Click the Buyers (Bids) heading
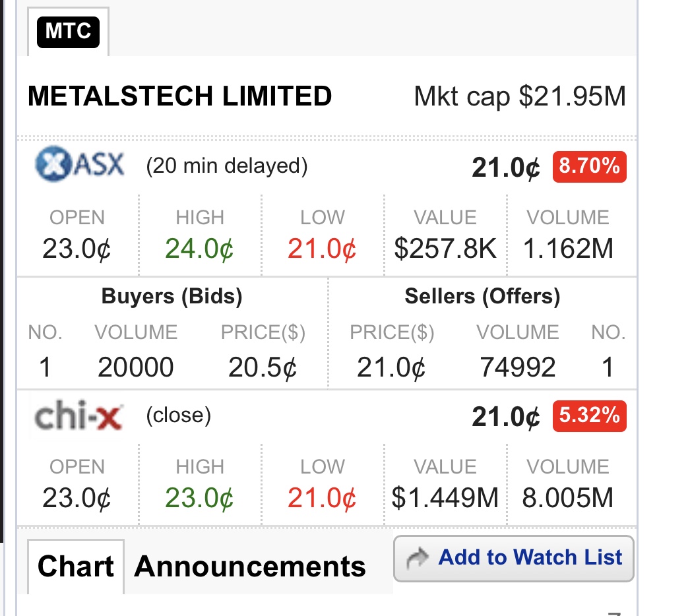The image size is (690, 616). [172, 296]
